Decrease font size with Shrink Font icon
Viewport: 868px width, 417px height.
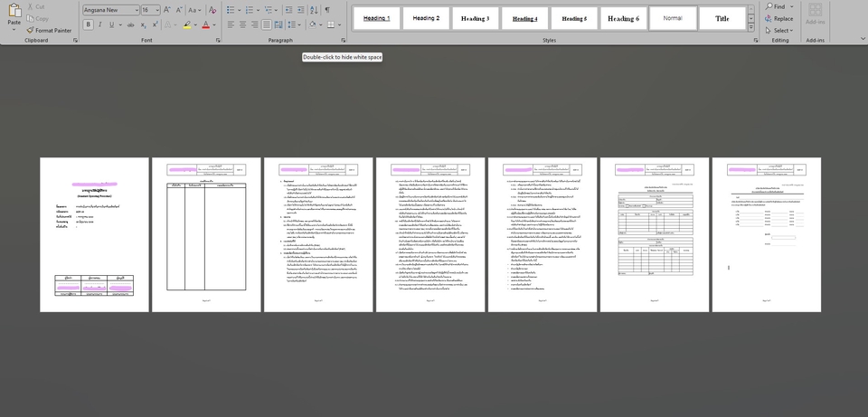(x=179, y=10)
